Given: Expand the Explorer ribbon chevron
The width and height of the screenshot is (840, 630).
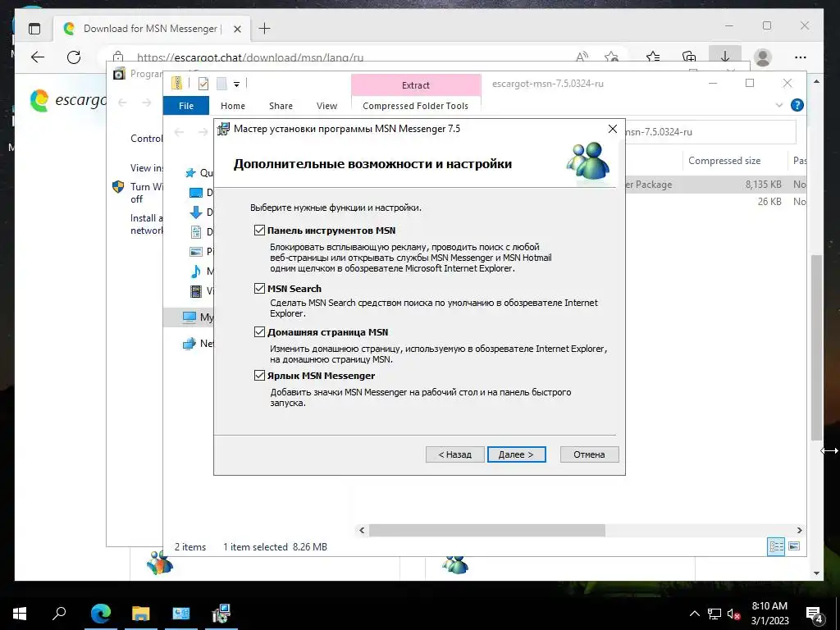Looking at the screenshot, I should pos(779,105).
